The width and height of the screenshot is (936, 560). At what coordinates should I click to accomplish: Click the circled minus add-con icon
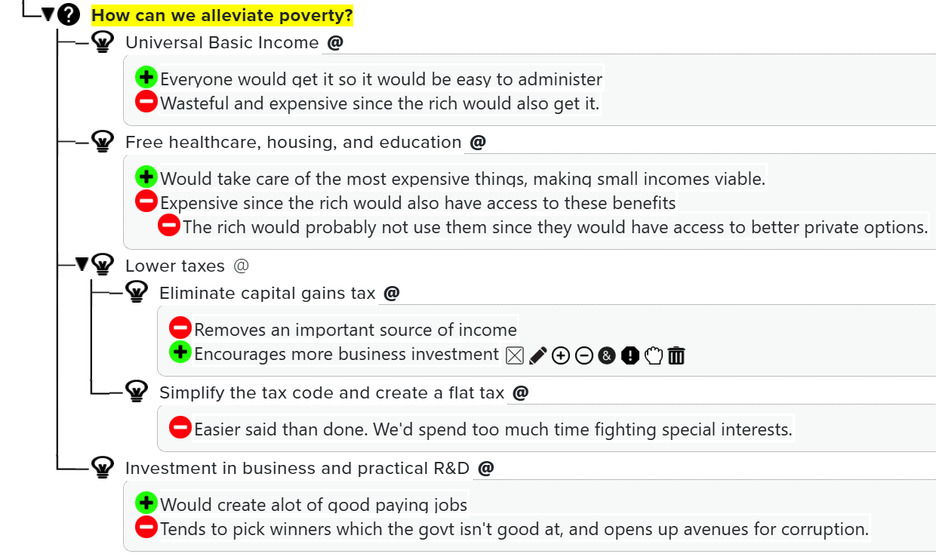tap(583, 355)
